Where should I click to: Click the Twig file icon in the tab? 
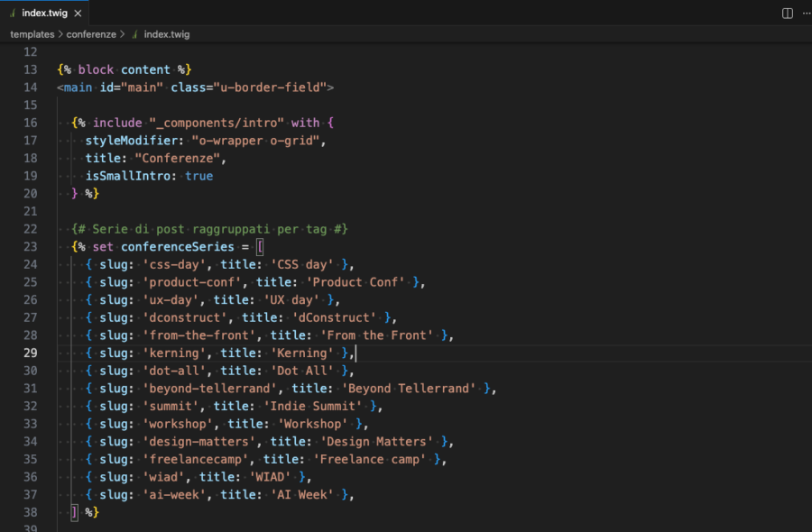pyautogui.click(x=10, y=14)
